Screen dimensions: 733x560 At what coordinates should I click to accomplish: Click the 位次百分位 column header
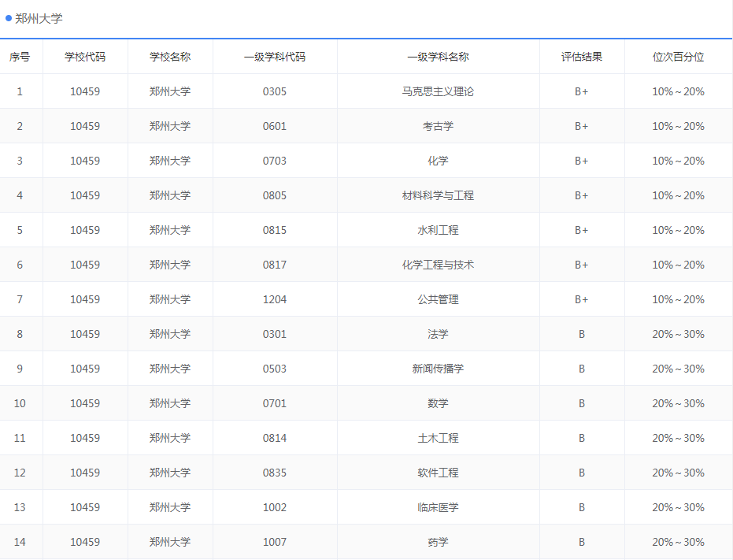pos(679,56)
